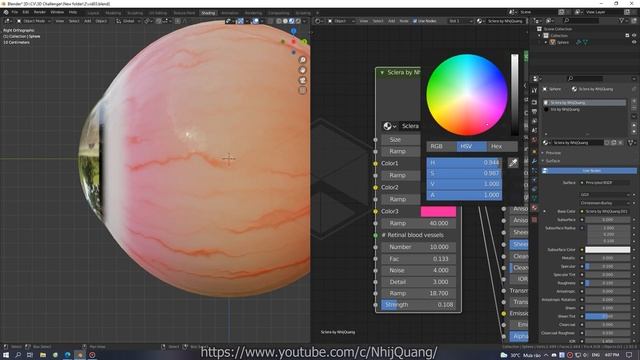Open Render properties tab icon

pos(534,102)
